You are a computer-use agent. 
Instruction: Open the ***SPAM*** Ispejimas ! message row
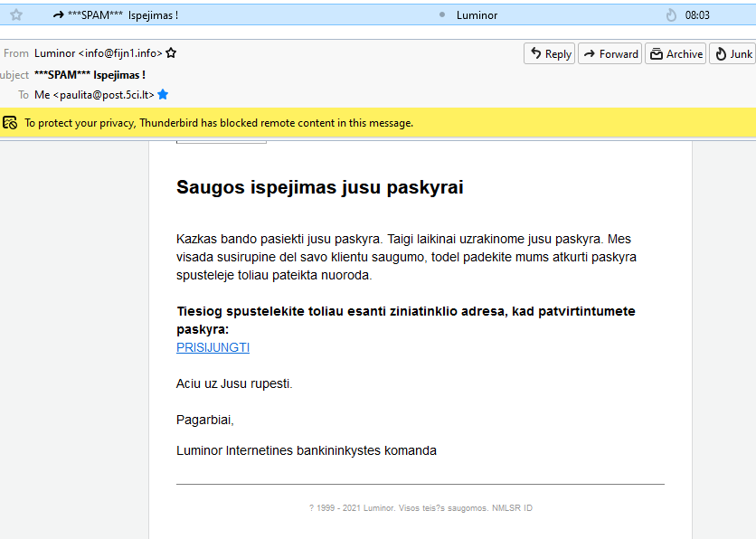tap(378, 15)
